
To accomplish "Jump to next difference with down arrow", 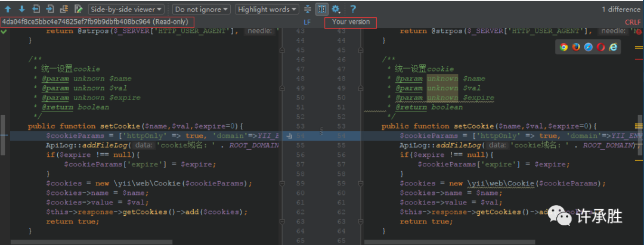I will pyautogui.click(x=22, y=9).
